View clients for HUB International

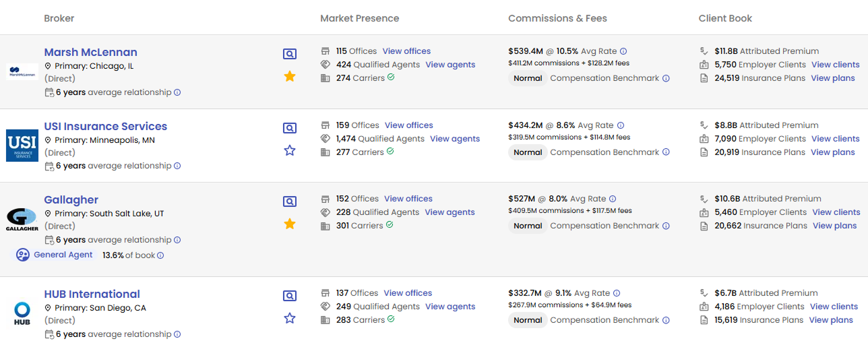pos(834,307)
